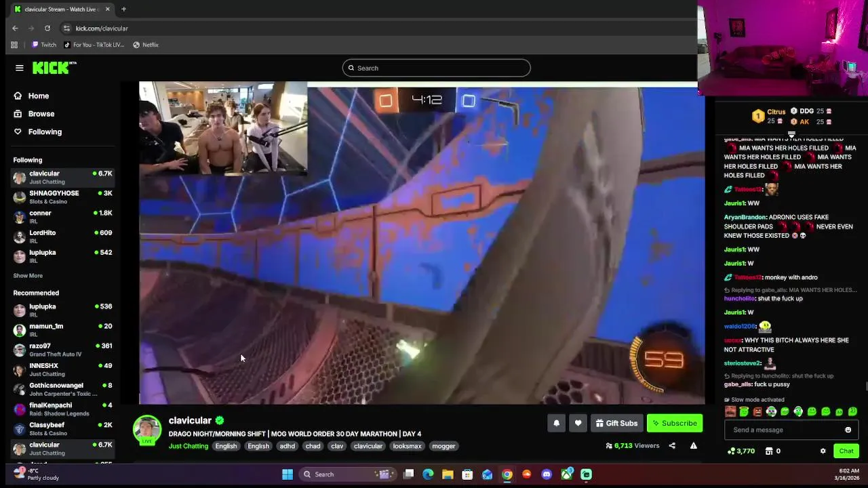Click the browser back arrow
This screenshot has height=488, width=868.
pyautogui.click(x=15, y=28)
